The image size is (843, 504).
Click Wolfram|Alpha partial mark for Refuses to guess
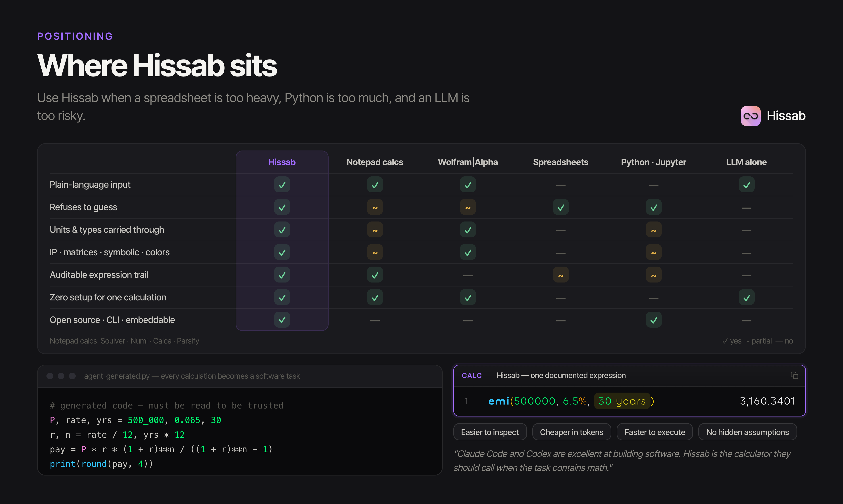(x=468, y=207)
